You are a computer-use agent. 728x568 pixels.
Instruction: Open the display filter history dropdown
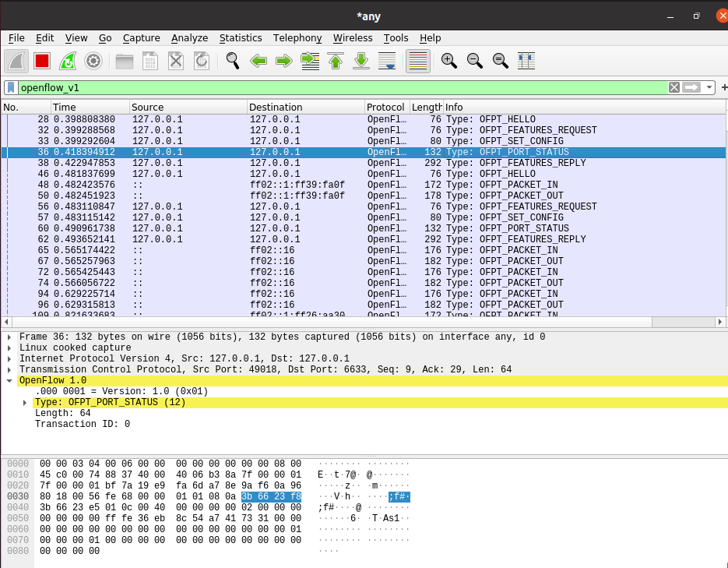coord(709,88)
